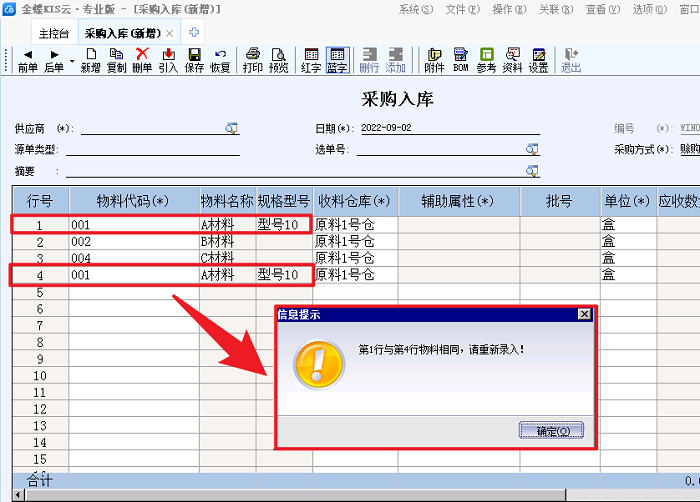Switch to the 主控台 tab

[54, 33]
